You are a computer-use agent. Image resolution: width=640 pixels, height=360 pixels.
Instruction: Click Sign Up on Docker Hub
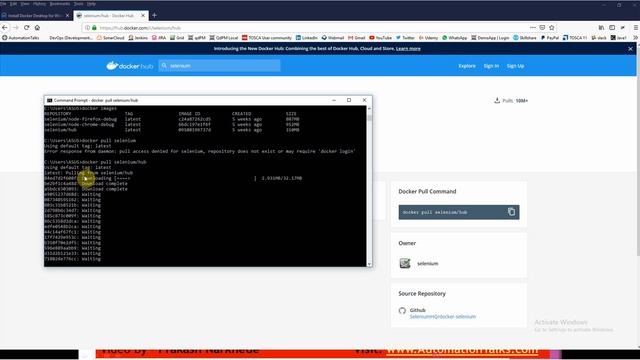515,66
